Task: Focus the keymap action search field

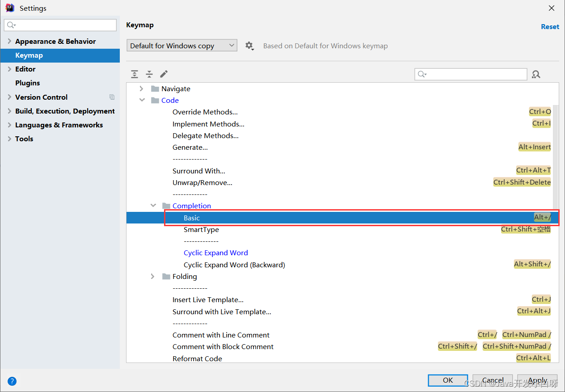Action: (471, 74)
